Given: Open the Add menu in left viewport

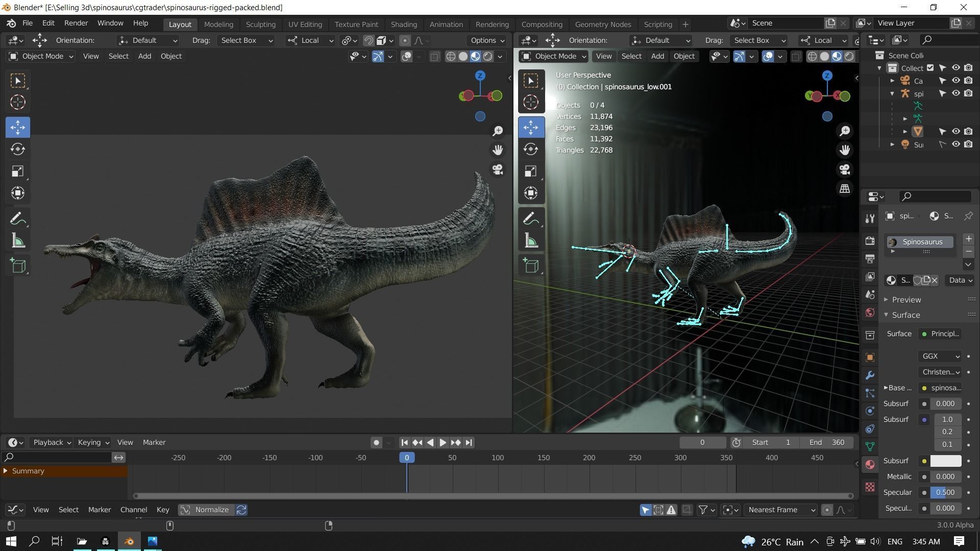Looking at the screenshot, I should pyautogui.click(x=144, y=57).
